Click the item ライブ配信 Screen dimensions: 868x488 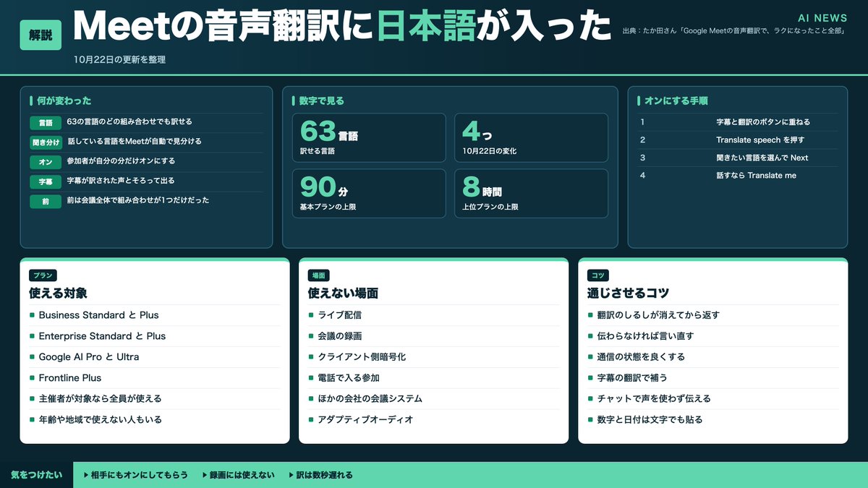(340, 315)
